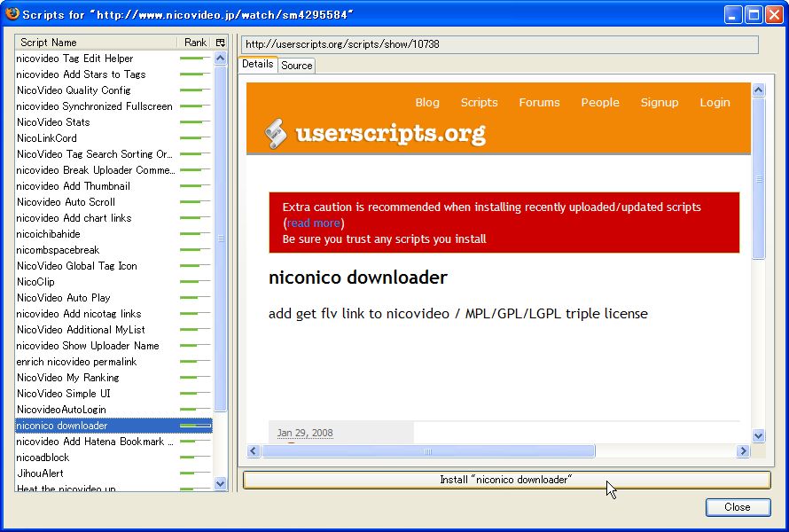The width and height of the screenshot is (789, 532).
Task: Click the details pane scroll down arrow
Action: (x=758, y=435)
